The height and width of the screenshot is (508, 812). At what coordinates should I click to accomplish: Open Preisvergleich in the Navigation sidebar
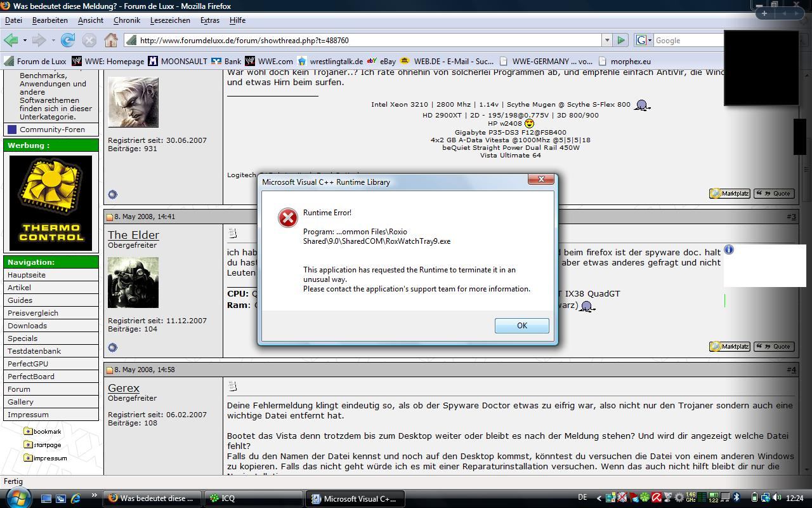tap(33, 313)
